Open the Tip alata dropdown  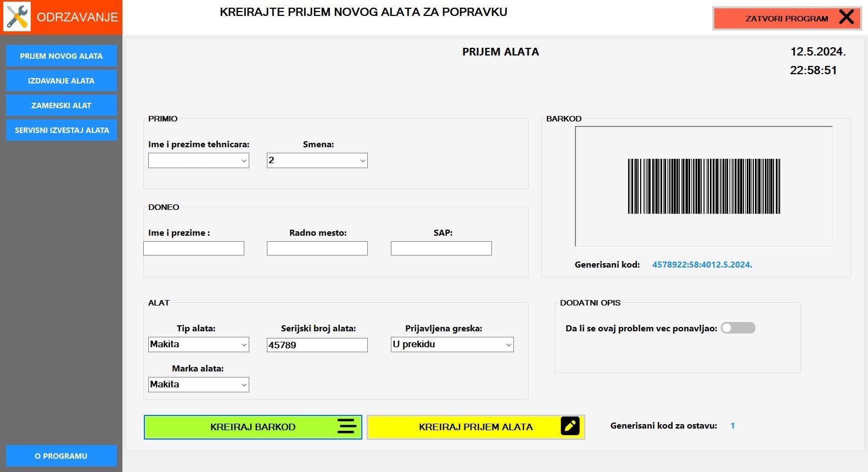(x=199, y=345)
